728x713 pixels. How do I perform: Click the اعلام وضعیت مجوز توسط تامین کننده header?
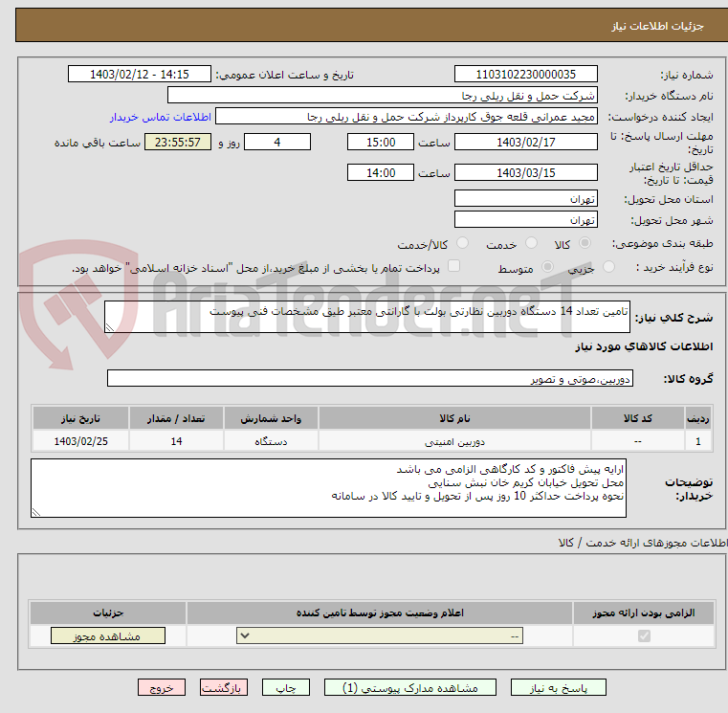coord(380,613)
